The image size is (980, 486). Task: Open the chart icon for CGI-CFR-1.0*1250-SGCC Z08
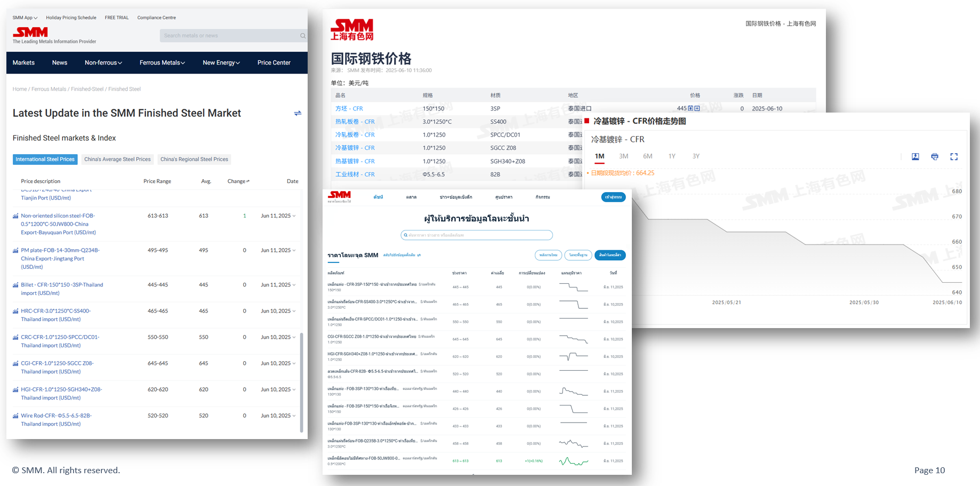click(15, 363)
